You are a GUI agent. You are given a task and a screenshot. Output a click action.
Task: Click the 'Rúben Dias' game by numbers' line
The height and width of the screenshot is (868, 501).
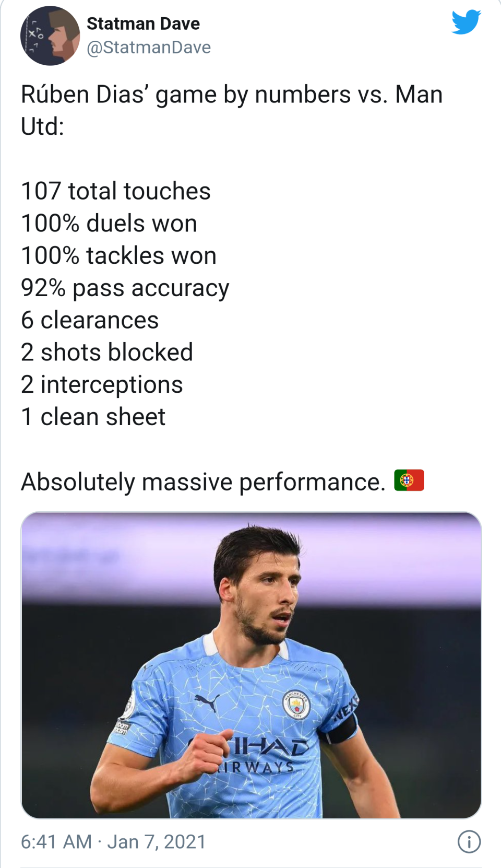(x=231, y=95)
